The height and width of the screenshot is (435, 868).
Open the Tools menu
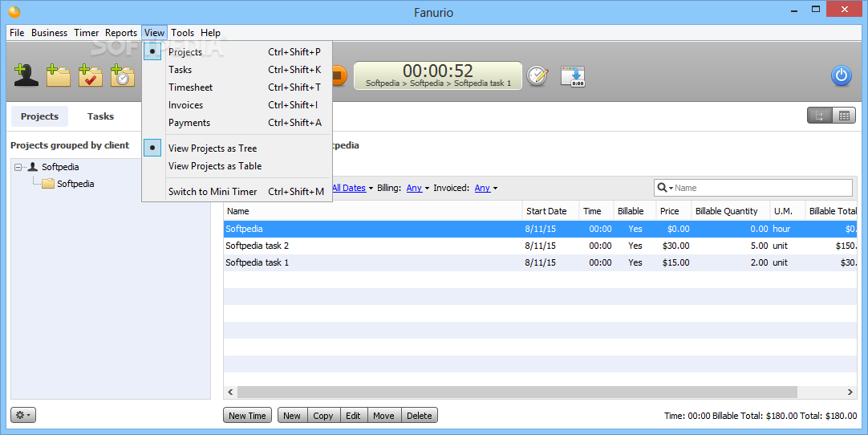[x=182, y=33]
